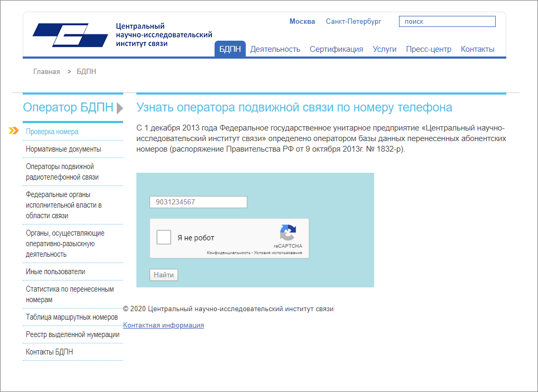Open the Сертификация menu item

pyautogui.click(x=337, y=49)
